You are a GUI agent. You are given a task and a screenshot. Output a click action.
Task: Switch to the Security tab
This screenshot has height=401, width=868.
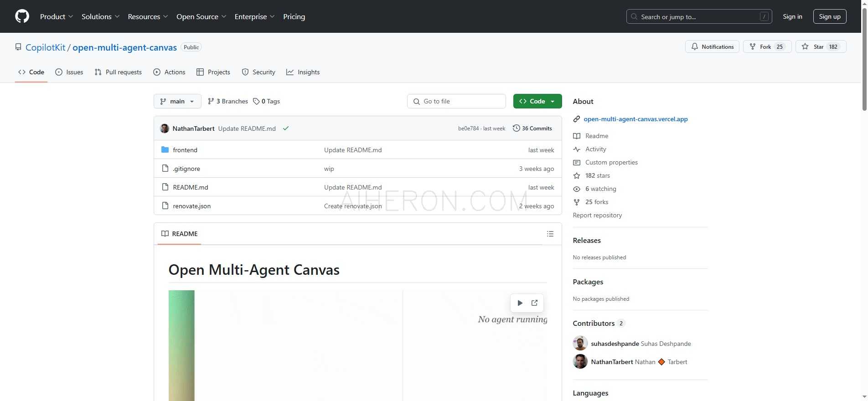pos(258,72)
